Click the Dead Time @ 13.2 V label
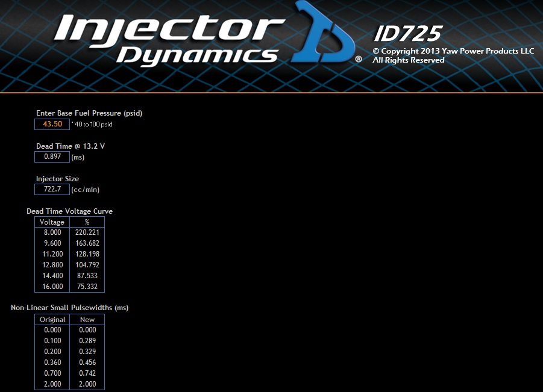The width and height of the screenshot is (543, 392). tap(71, 146)
